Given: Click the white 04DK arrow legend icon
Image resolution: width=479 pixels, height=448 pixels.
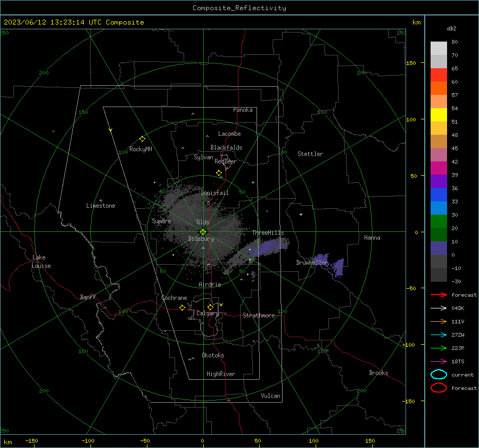Looking at the screenshot, I should [439, 308].
